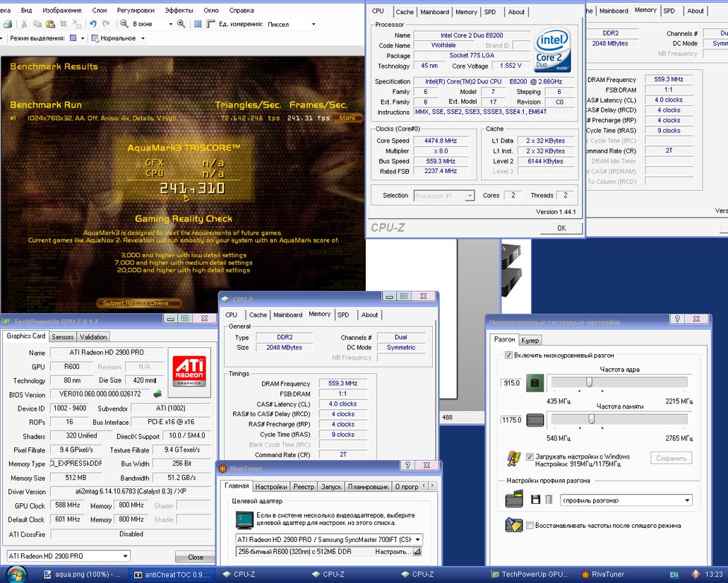Click the Paste clipboard icon in the toolbar
This screenshot has width=728, height=583.
(x=50, y=24)
